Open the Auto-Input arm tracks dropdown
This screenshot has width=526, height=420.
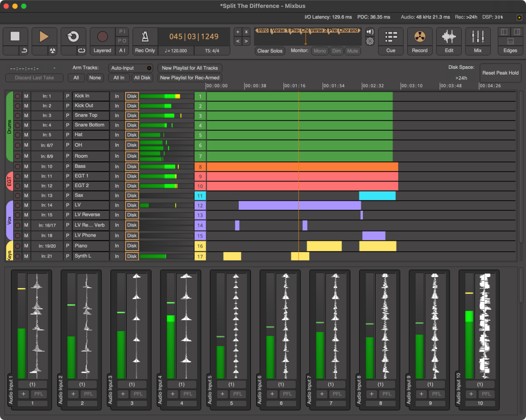130,67
